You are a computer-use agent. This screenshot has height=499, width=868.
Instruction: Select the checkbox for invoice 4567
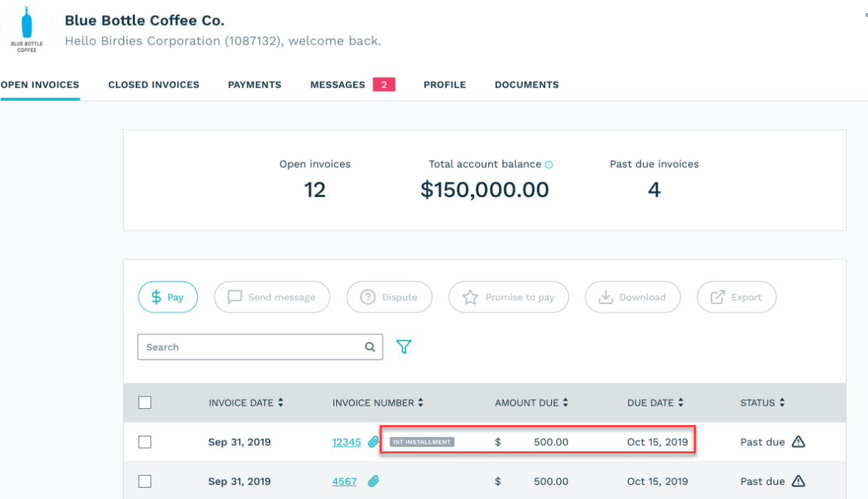point(145,481)
